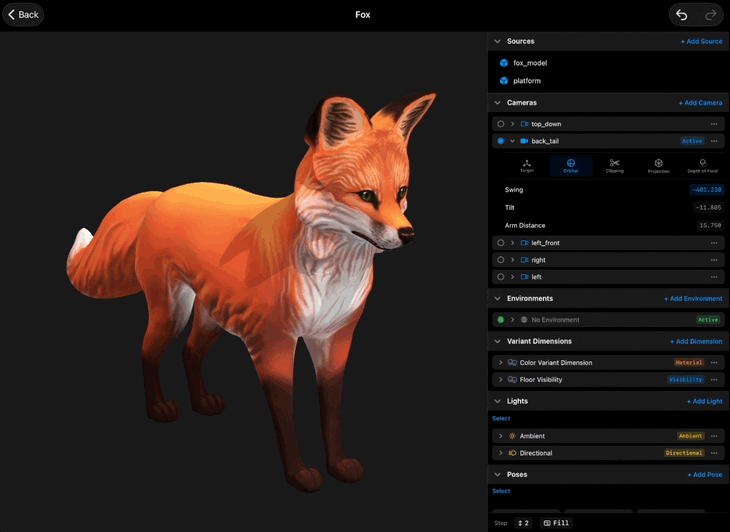Collapse the Sources section
The height and width of the screenshot is (532, 730).
[x=497, y=41]
